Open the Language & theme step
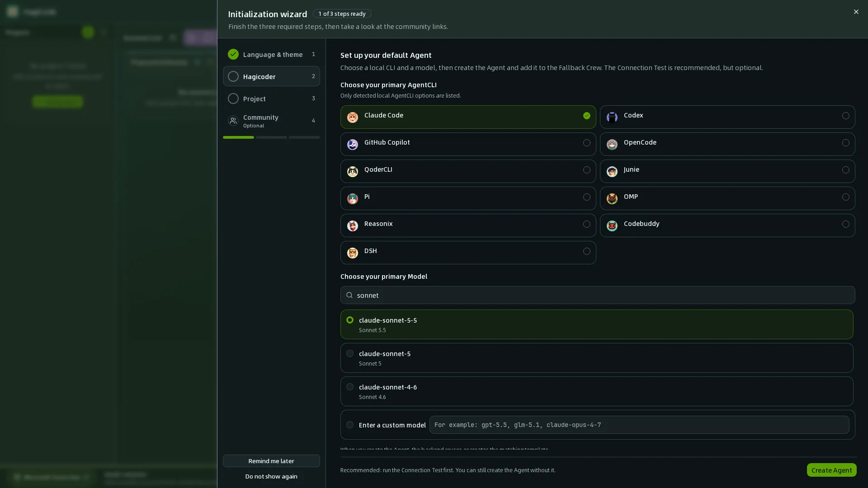Viewport: 868px width, 488px height. click(x=271, y=54)
